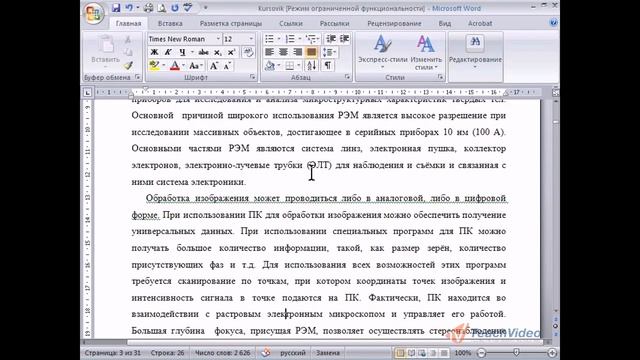Open Экспресс-стили gallery

[x=382, y=52]
